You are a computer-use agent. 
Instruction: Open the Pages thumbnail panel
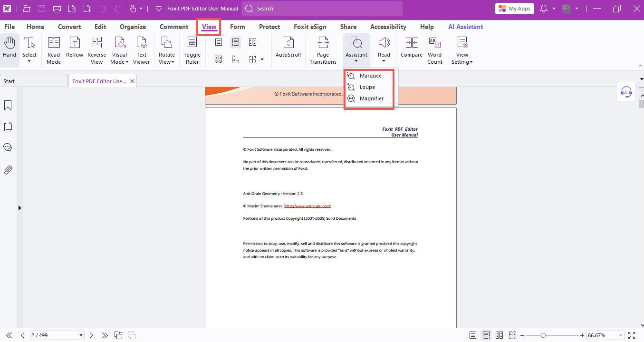(8, 127)
